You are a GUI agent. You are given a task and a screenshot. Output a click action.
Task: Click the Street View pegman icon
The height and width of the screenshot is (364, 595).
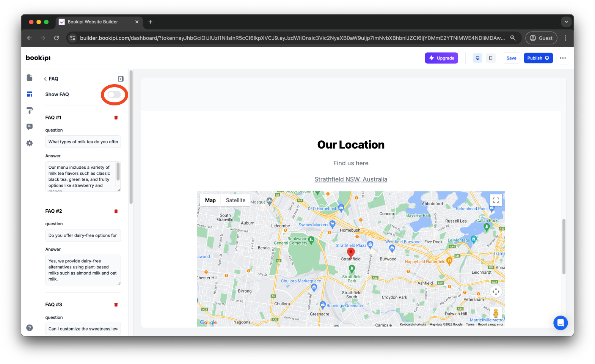click(496, 313)
